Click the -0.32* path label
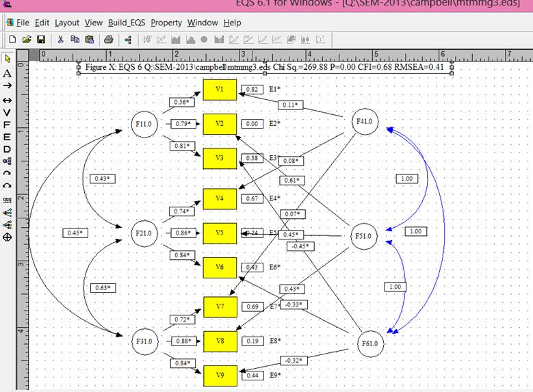The image size is (533, 392). click(294, 361)
